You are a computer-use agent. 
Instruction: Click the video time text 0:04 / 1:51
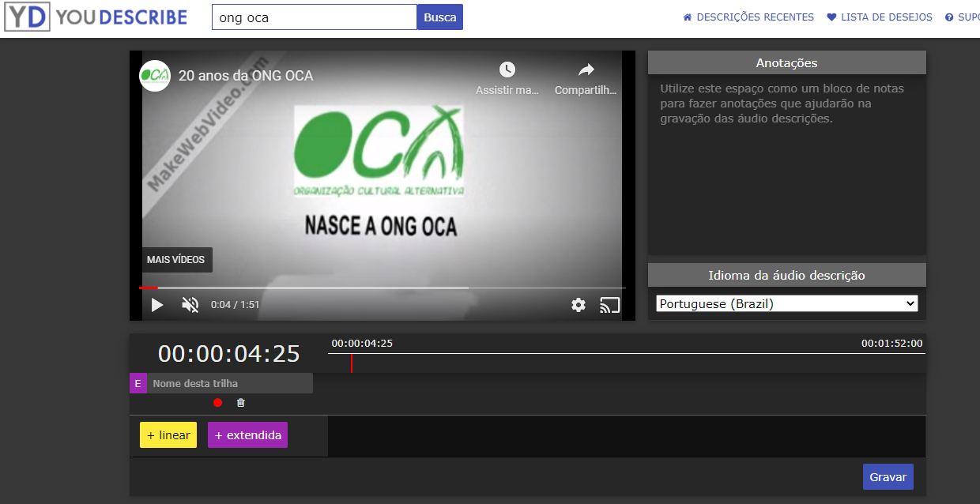(x=235, y=305)
